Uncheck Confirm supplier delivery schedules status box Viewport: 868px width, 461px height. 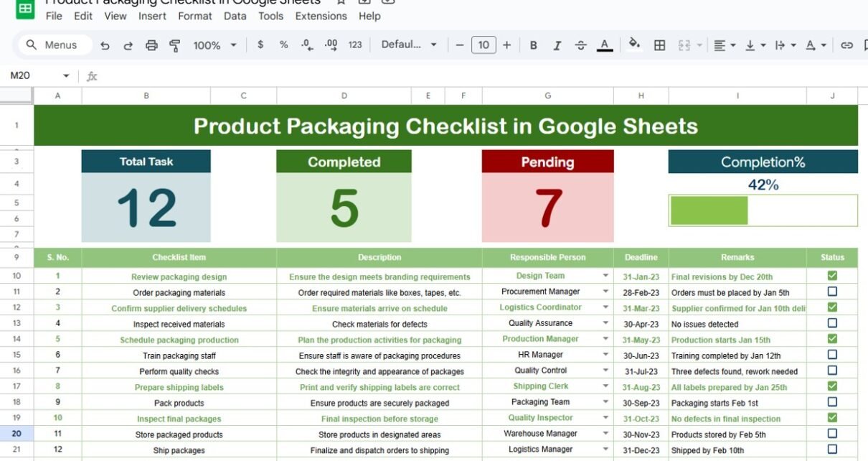click(x=832, y=307)
